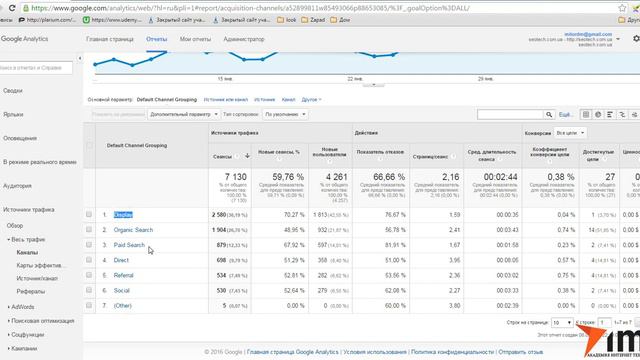Screen dimensions: 640x360
Task: Click the Еще advanced filter link
Action: tap(565, 115)
